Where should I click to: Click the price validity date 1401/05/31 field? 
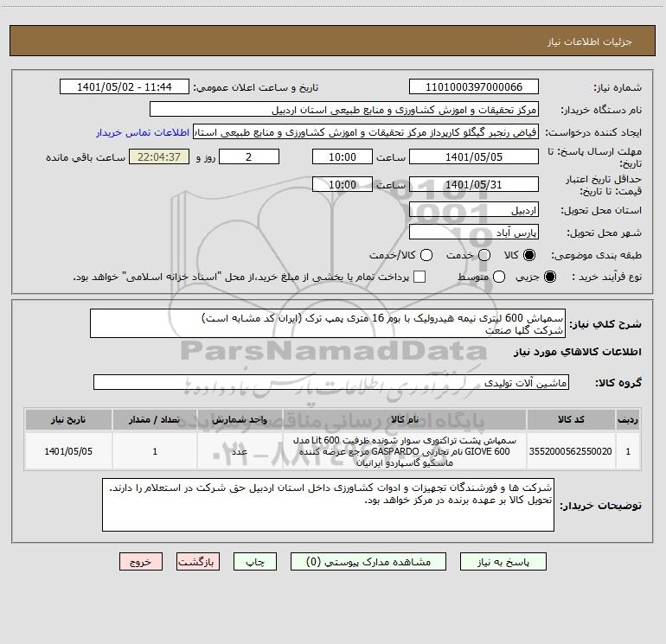coord(474,184)
